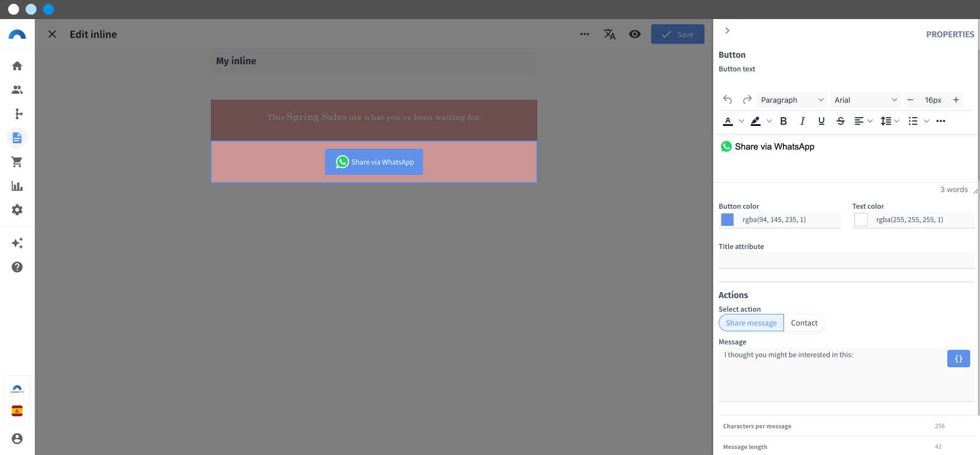Open the user account icon
980x455 pixels.
17,439
